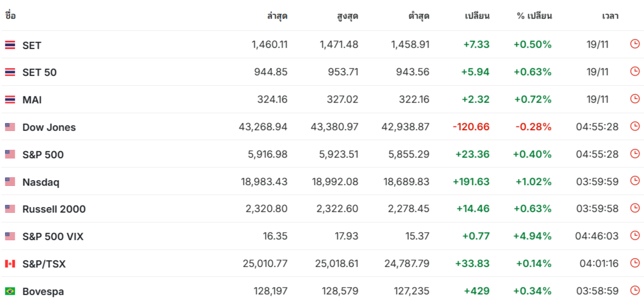Click the Brazil flag beside Bovespa
The height and width of the screenshot is (302, 644).
[10, 292]
